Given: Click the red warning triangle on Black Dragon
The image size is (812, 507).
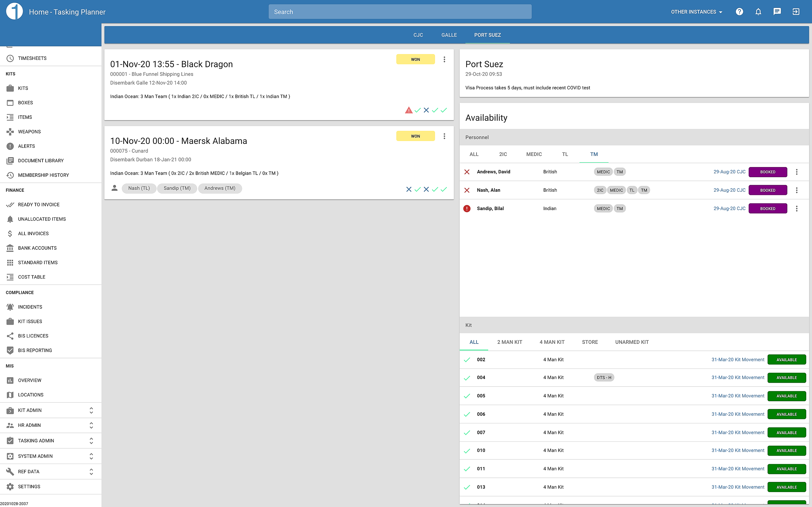Looking at the screenshot, I should click(x=408, y=110).
